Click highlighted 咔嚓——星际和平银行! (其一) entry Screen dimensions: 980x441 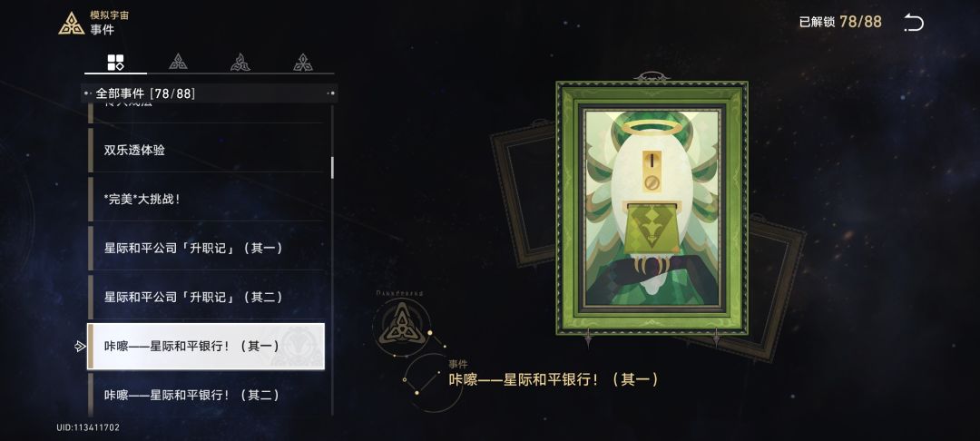(206, 346)
